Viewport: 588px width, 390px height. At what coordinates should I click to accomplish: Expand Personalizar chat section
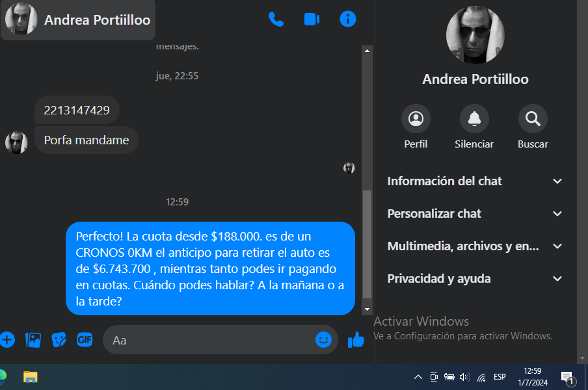[x=474, y=214]
